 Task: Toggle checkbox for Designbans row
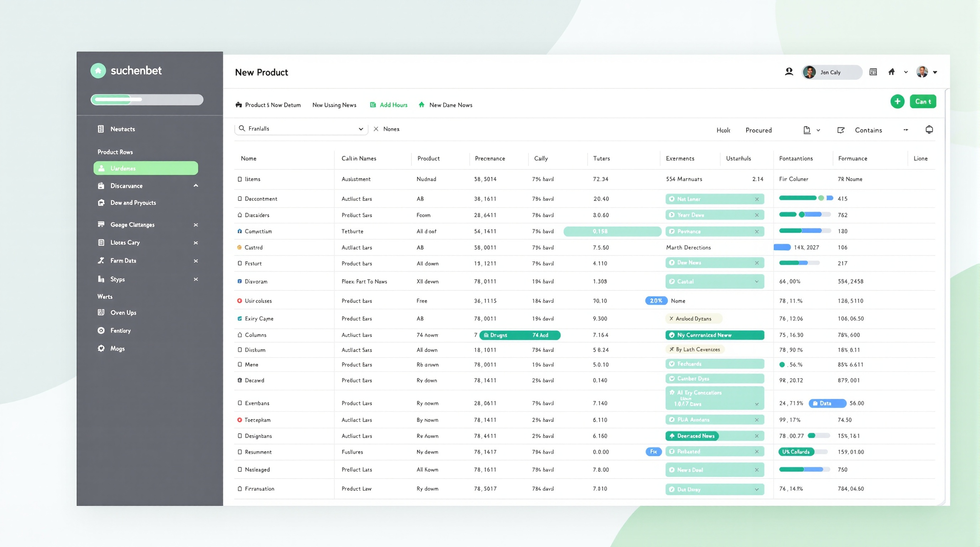(240, 436)
